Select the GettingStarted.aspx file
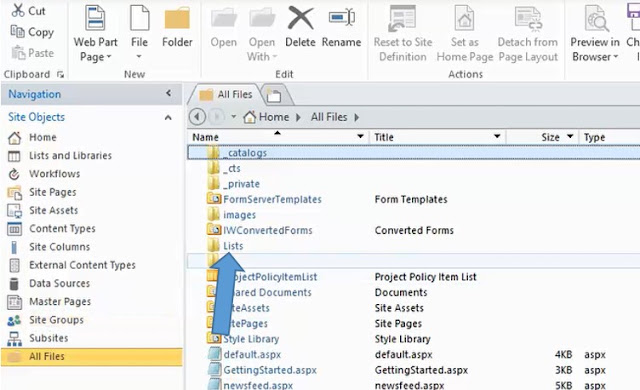The image size is (640, 390). (x=270, y=370)
